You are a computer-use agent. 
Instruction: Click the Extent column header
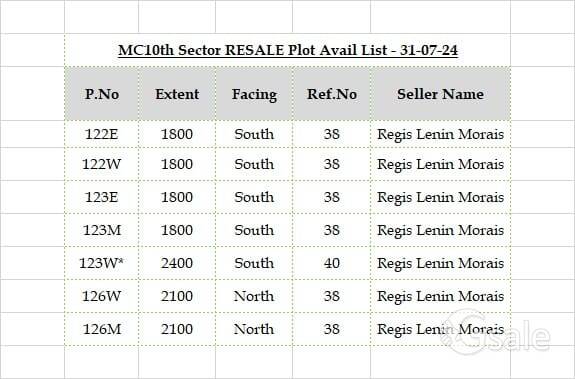(x=177, y=94)
